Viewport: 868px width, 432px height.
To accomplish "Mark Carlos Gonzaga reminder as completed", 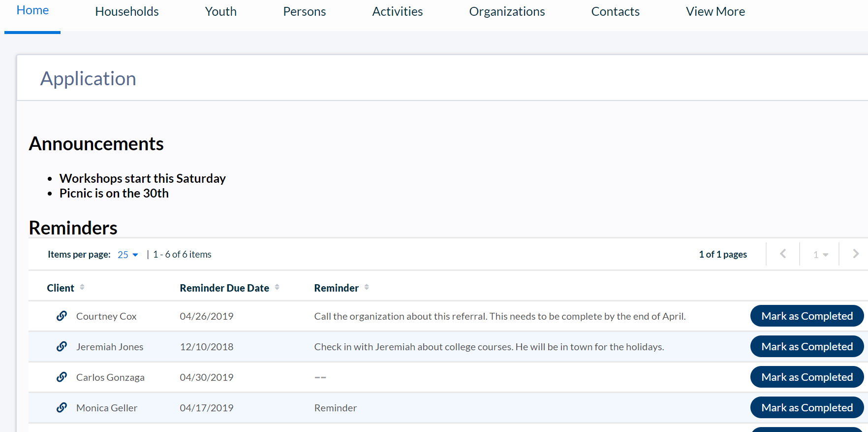I will point(806,377).
